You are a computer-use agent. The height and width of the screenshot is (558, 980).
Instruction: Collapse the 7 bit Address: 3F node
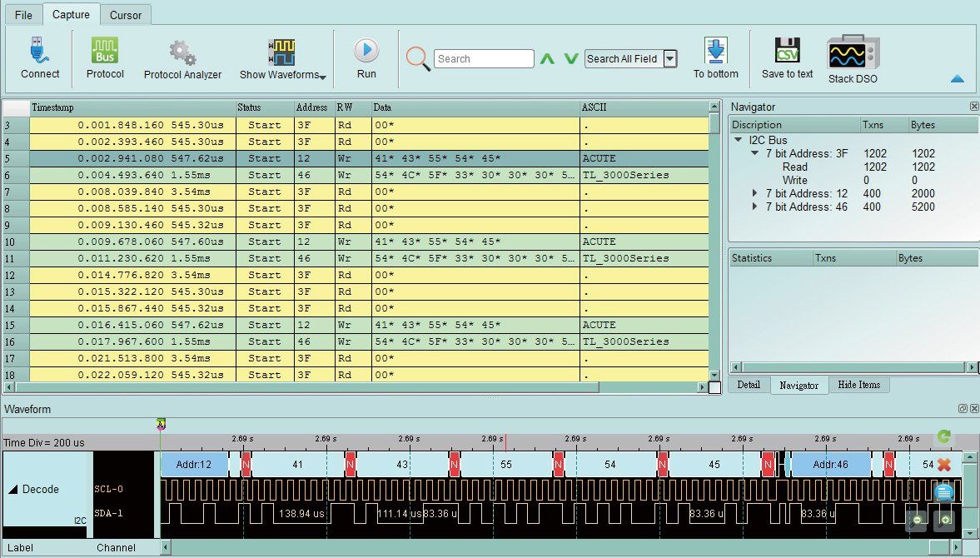[754, 153]
